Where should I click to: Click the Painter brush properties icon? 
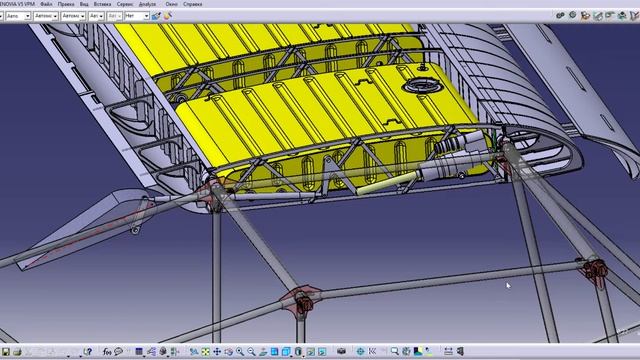(x=156, y=16)
